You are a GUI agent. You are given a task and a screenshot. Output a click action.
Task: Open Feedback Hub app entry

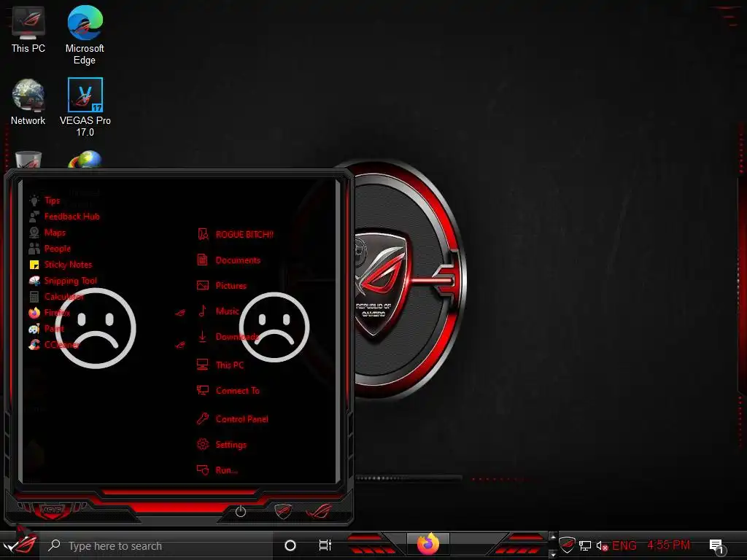[x=72, y=217]
